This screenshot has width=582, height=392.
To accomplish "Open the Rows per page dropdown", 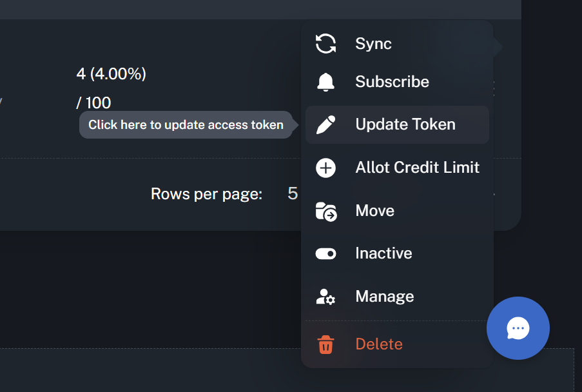I will [293, 193].
